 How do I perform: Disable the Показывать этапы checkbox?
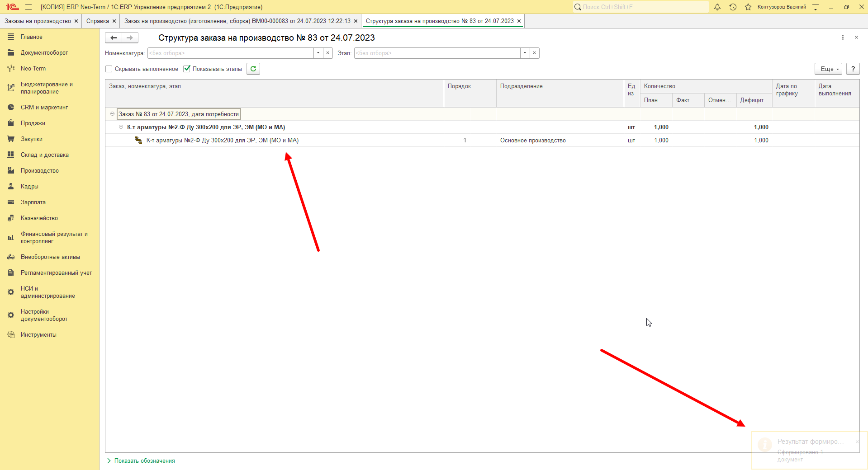[x=187, y=69]
